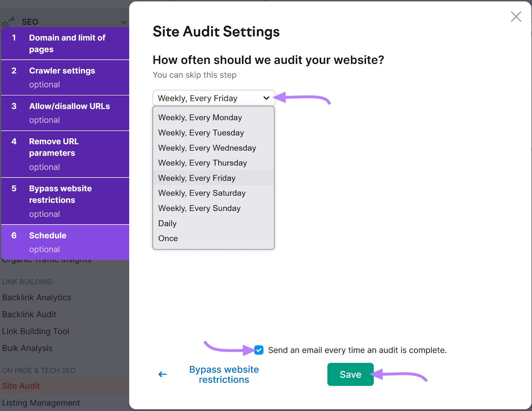Open Backlink Analytics in the sidebar

[37, 297]
